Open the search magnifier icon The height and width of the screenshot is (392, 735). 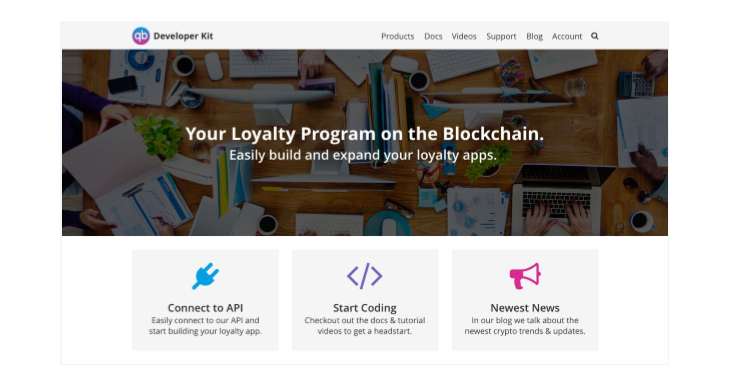594,36
